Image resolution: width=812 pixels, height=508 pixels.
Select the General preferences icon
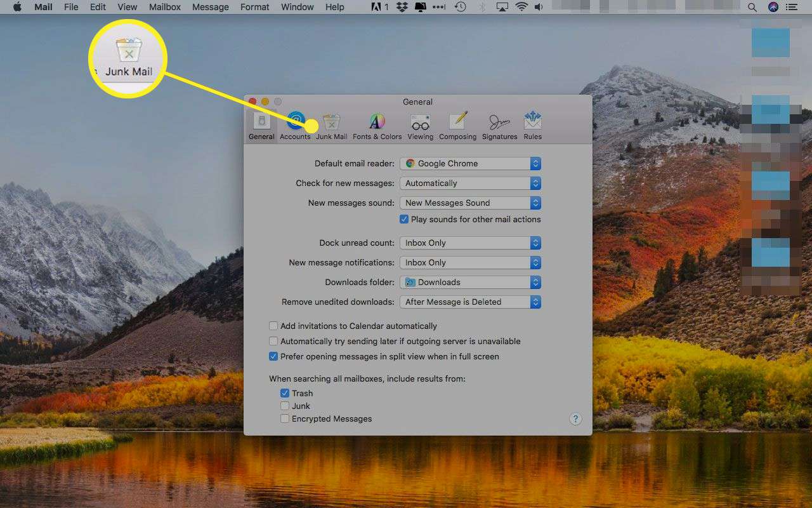[x=261, y=125]
